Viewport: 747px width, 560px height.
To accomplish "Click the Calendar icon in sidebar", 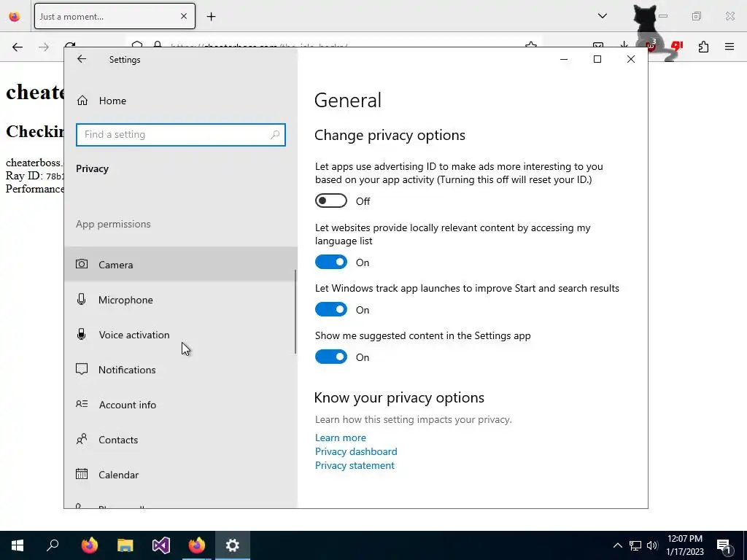I will 82,474.
